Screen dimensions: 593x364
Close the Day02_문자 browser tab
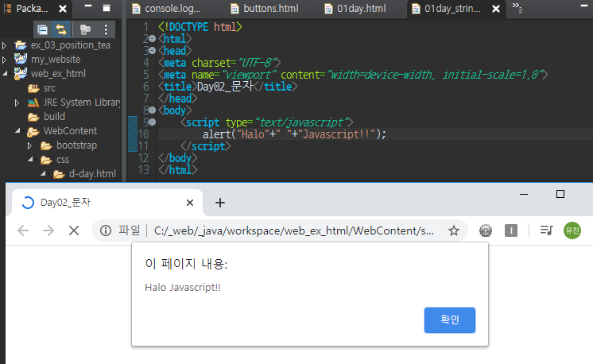[190, 203]
